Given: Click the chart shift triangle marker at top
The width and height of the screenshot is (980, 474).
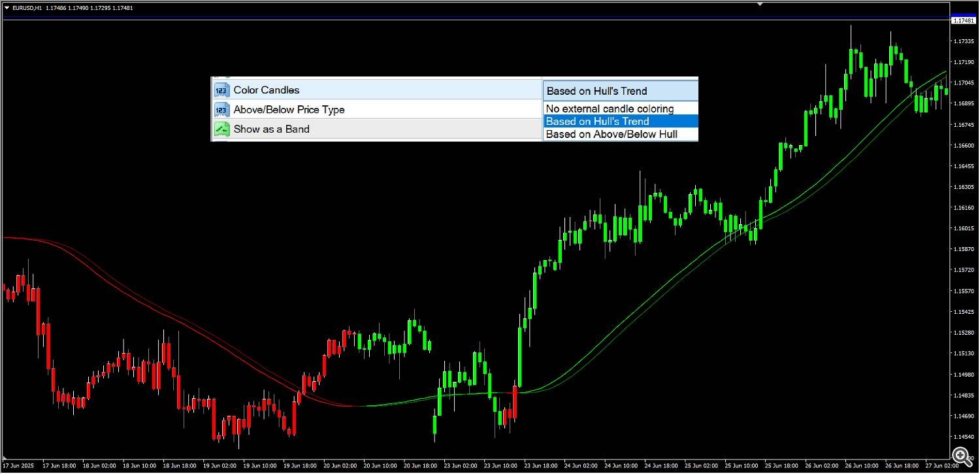Looking at the screenshot, I should [x=760, y=4].
